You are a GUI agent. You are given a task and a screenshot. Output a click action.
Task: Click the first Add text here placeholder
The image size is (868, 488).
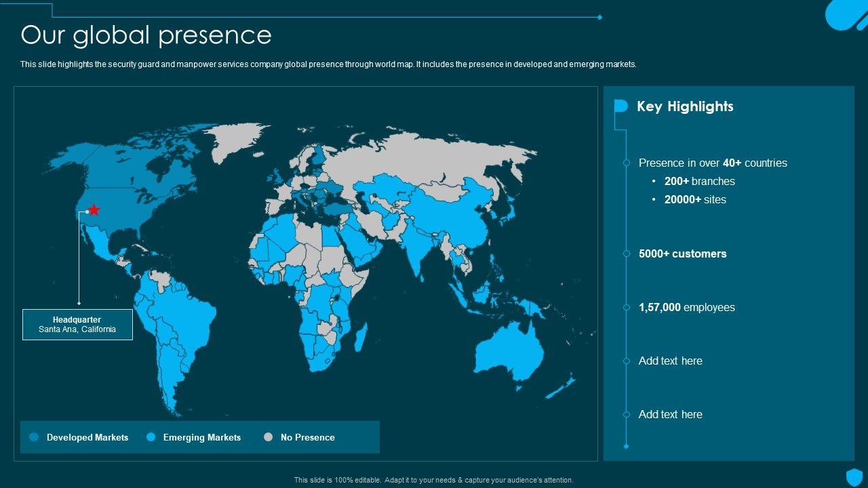(x=670, y=361)
